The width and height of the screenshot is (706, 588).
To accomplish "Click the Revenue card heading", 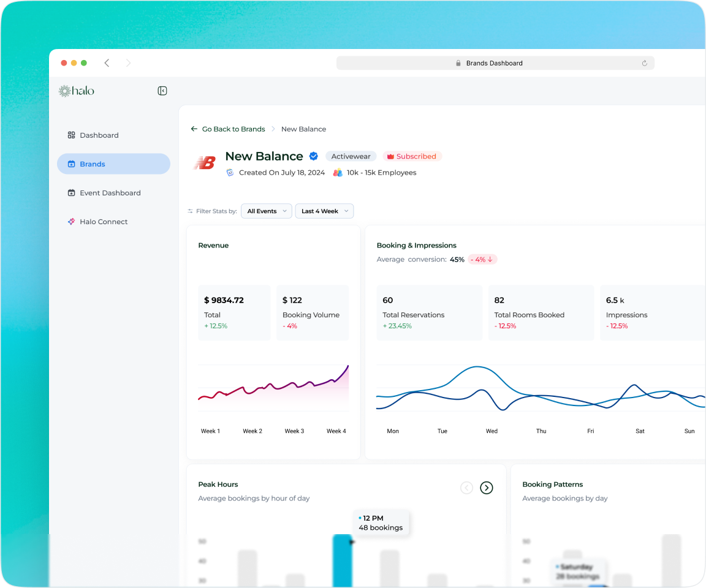I will point(213,245).
